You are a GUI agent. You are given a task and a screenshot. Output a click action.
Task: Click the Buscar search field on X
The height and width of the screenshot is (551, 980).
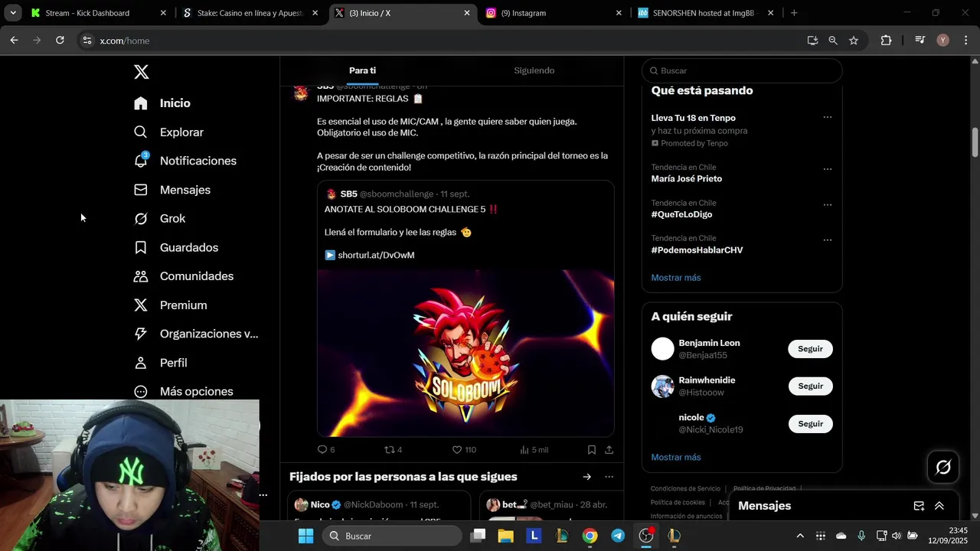click(742, 70)
